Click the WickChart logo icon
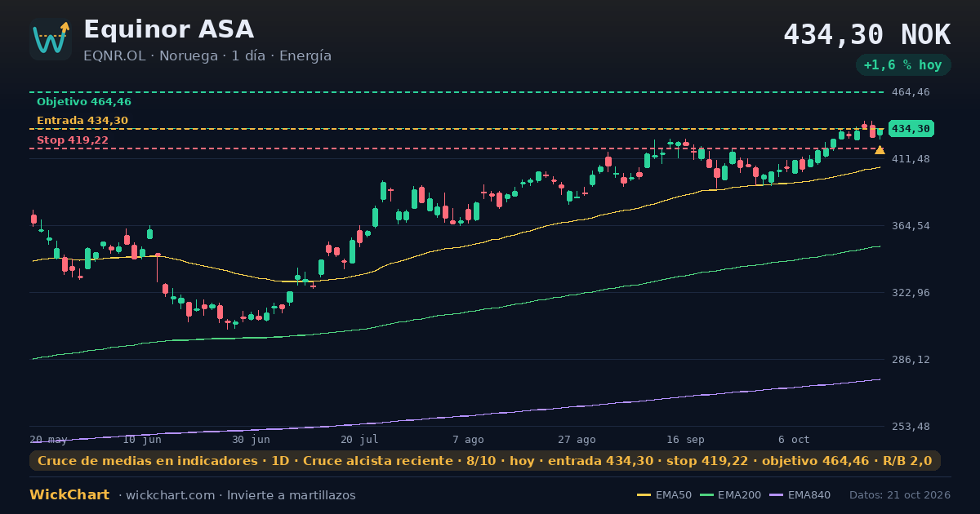Viewport: 980px width, 514px height. coord(51,39)
